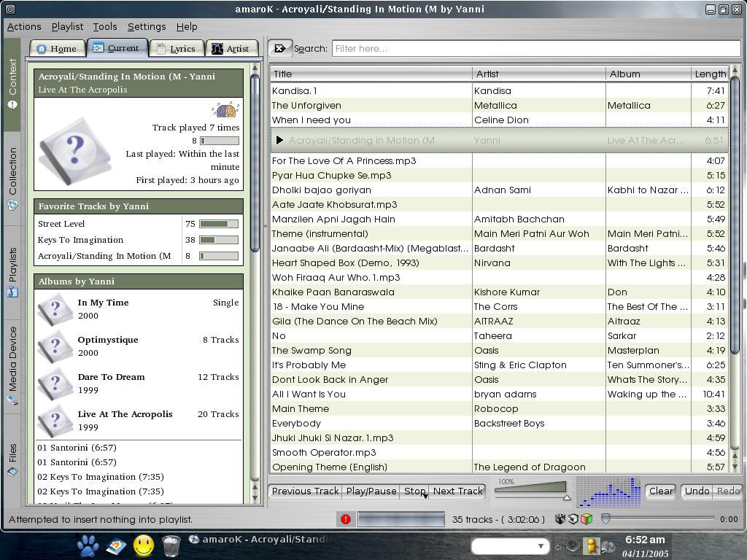Switch to the Home tab
Viewport: 747px width, 560px height.
[x=57, y=49]
